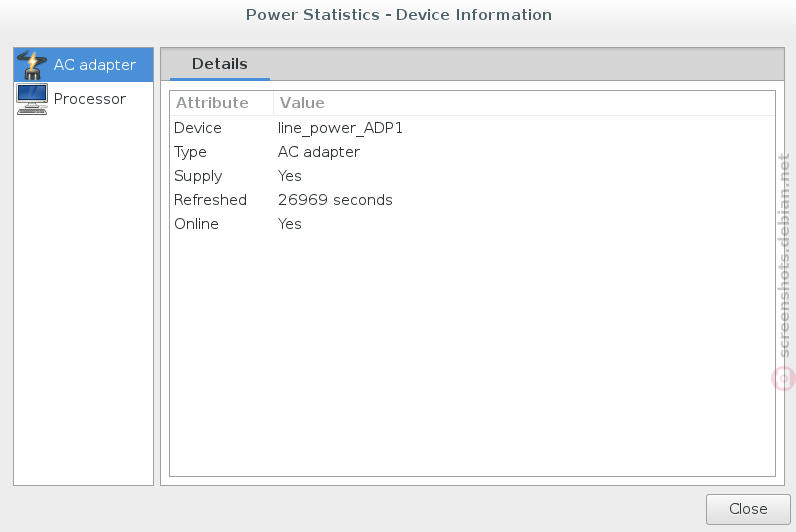The image size is (796, 532).
Task: Select the Processor device label
Action: 90,99
